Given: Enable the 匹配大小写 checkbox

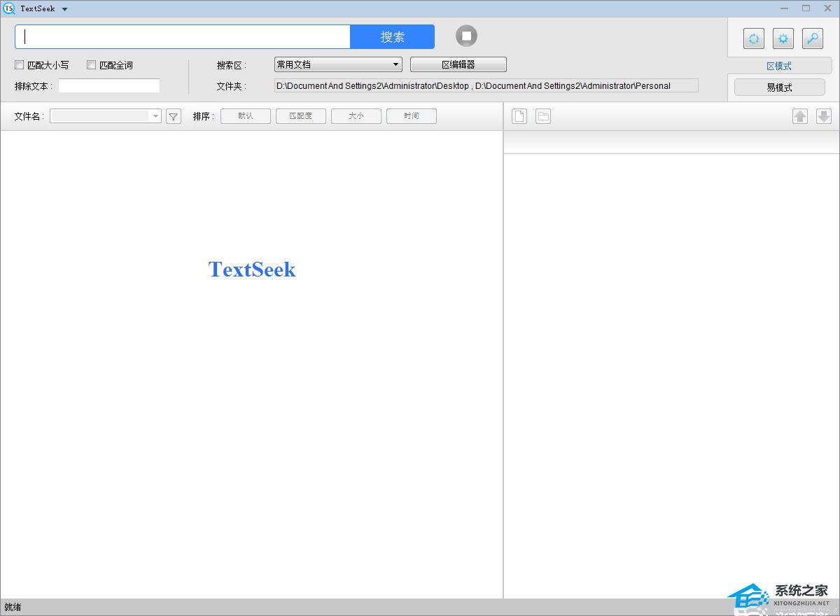Looking at the screenshot, I should click(x=20, y=65).
